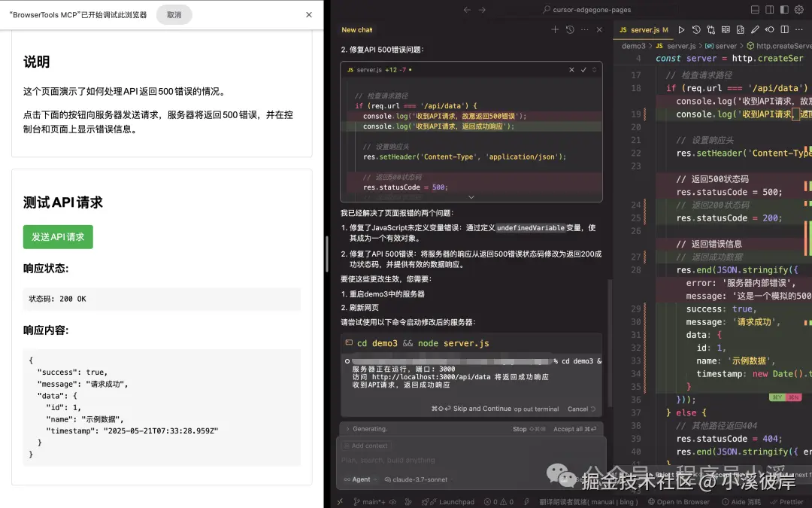Toggle the eye icon beside the branch name
Viewport: 812px width, 508px height.
tap(391, 500)
